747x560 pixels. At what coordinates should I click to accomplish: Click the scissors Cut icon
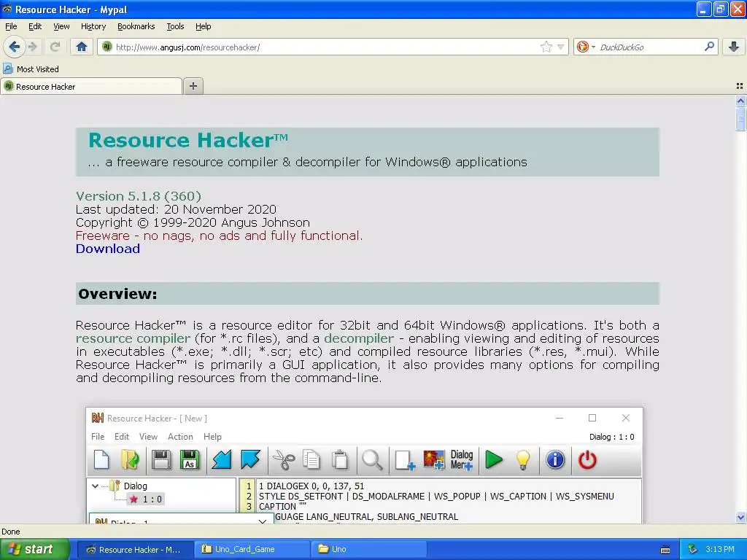point(284,460)
